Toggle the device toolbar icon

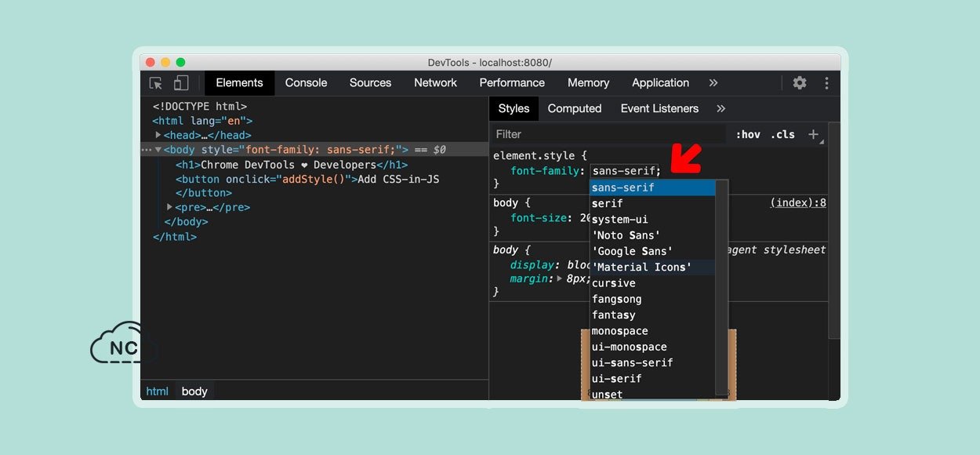point(181,83)
